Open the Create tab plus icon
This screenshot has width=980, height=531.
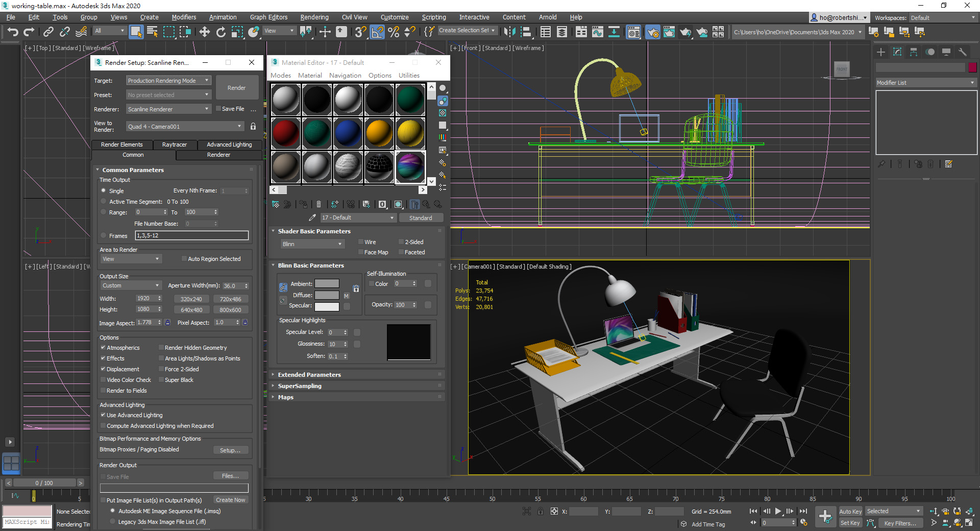click(881, 52)
